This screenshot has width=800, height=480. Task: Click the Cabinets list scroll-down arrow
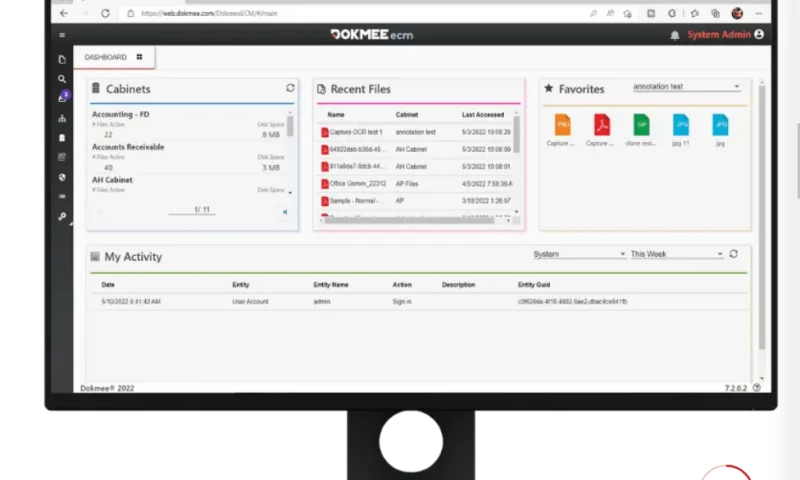point(290,193)
